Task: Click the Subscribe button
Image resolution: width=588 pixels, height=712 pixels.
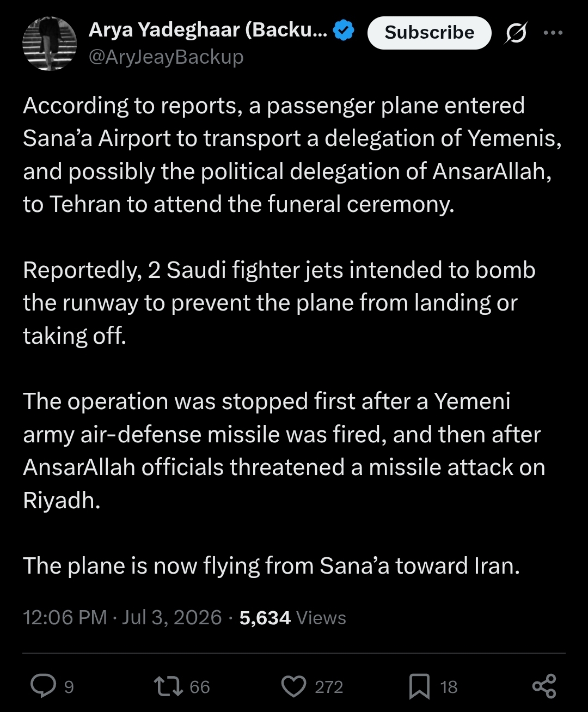Action: click(429, 33)
